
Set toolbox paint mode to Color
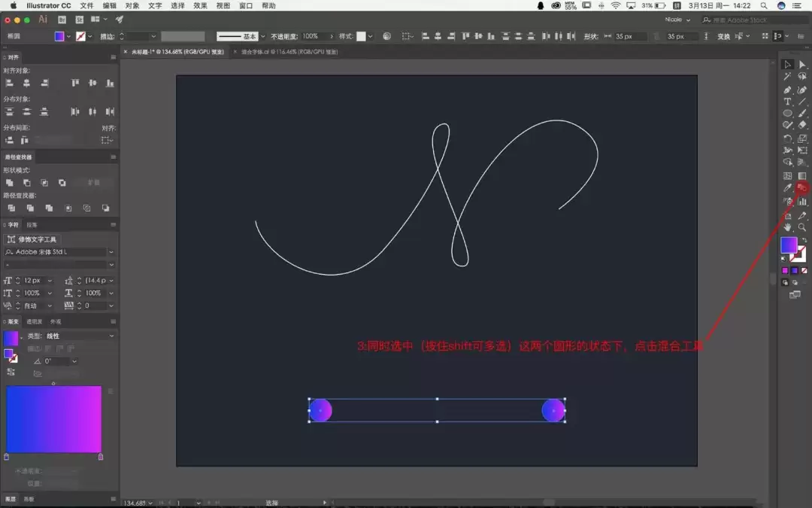(x=785, y=271)
